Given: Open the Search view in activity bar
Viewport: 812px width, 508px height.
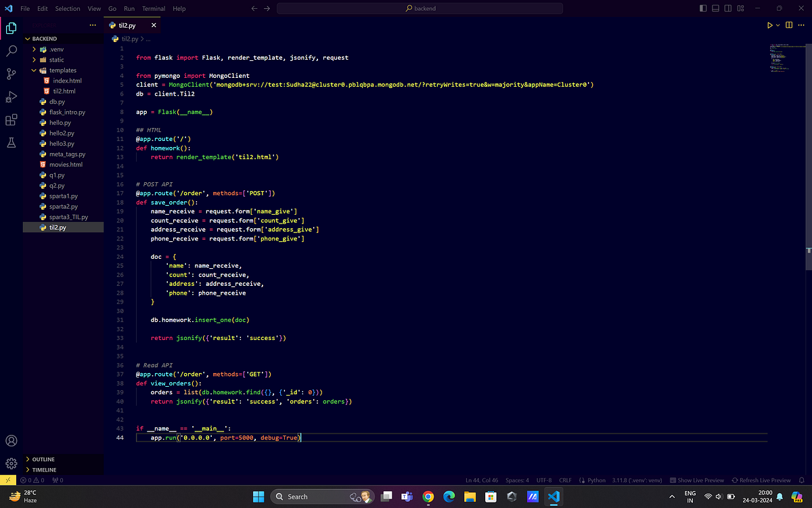Looking at the screenshot, I should [x=11, y=50].
